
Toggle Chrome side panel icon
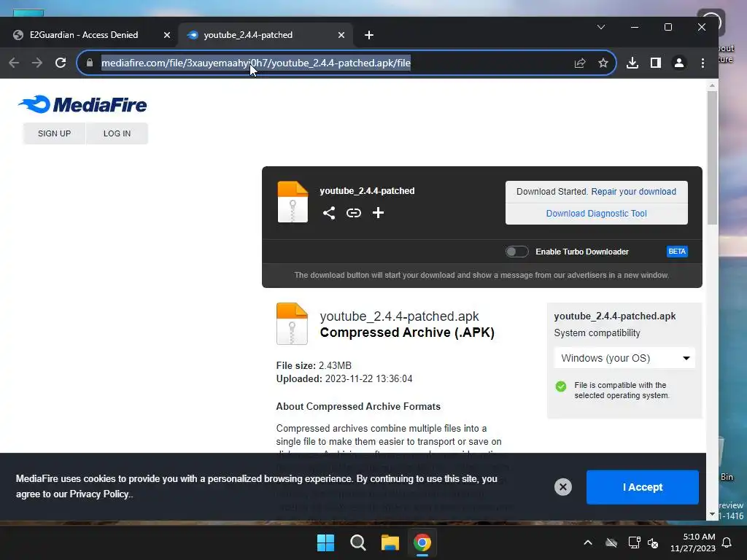(656, 63)
